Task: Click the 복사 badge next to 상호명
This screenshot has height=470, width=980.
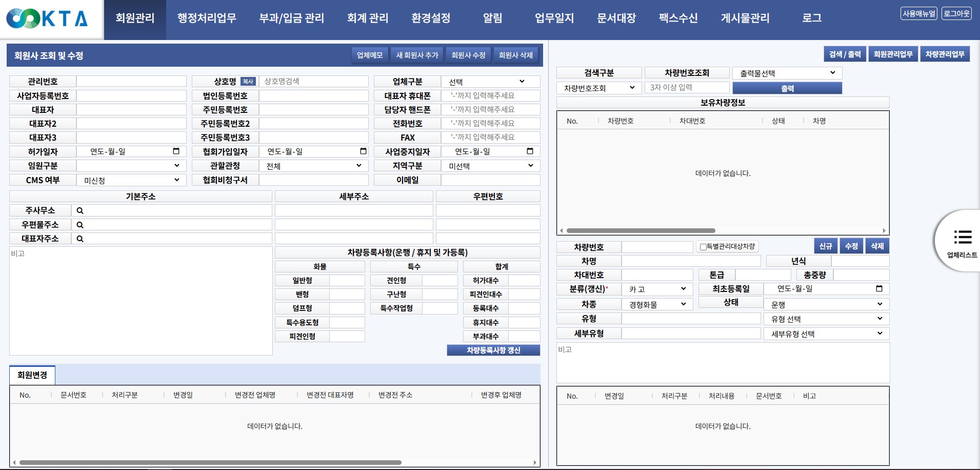Action: tap(248, 82)
